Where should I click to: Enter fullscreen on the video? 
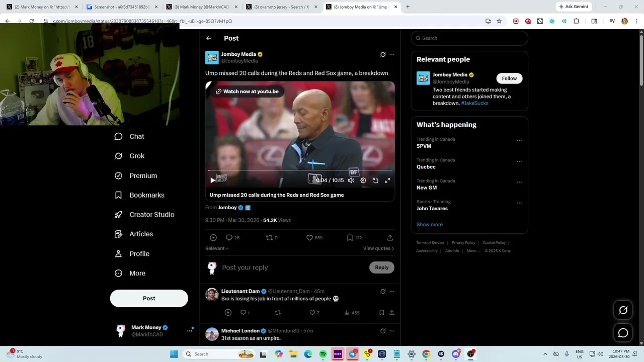point(387,180)
